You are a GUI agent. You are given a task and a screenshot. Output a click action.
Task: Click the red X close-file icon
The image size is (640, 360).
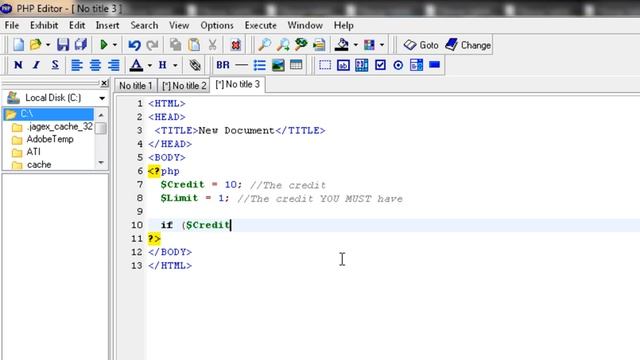click(x=236, y=45)
